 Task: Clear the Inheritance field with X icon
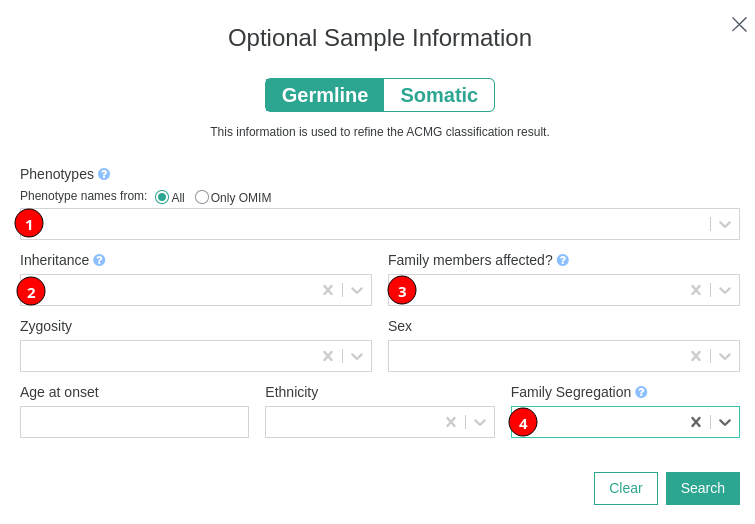click(x=328, y=290)
